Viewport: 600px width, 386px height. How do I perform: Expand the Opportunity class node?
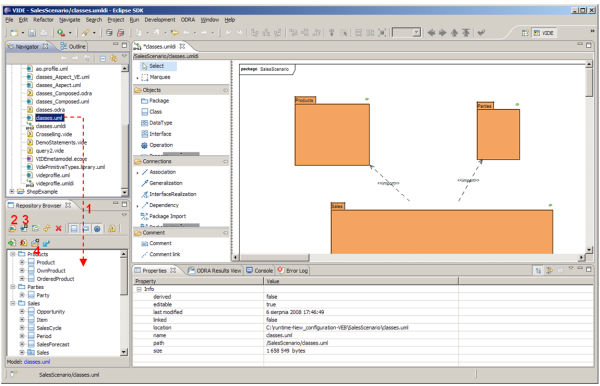coord(22,311)
